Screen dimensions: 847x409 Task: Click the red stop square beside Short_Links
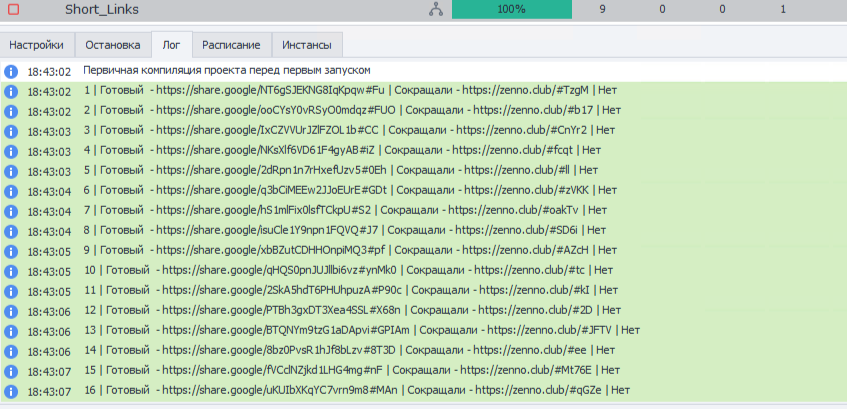coord(14,9)
